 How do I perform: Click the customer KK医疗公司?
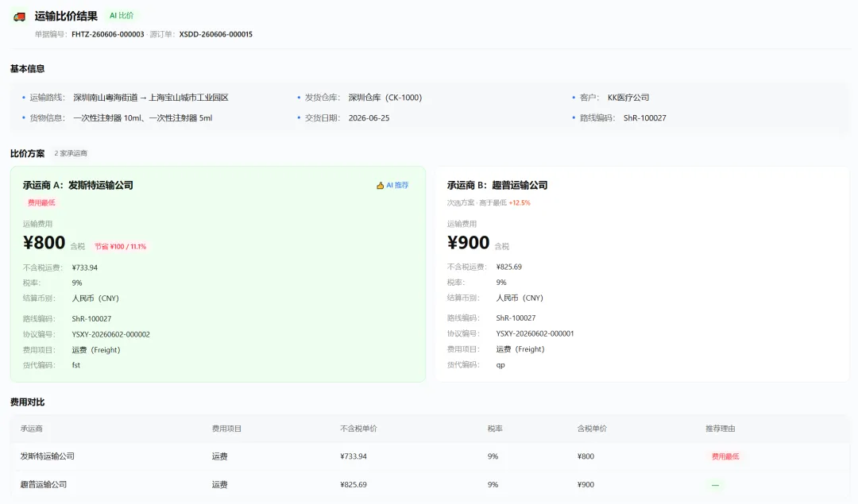click(x=628, y=98)
